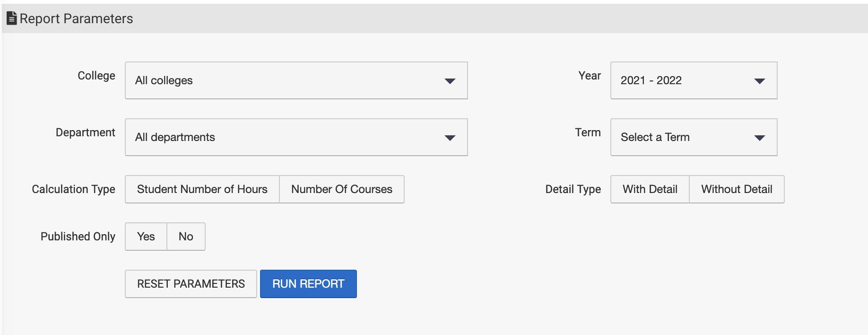Select Number Of Courses calculation type

click(342, 189)
